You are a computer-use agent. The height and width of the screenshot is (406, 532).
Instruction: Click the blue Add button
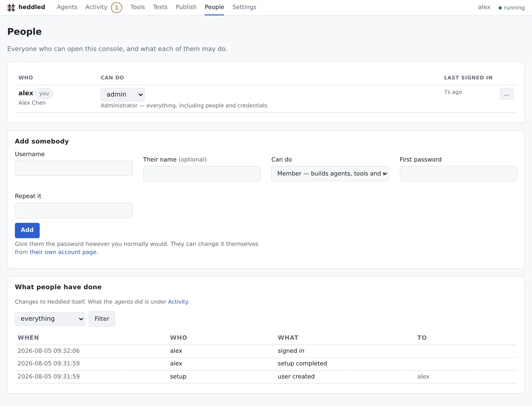27,230
